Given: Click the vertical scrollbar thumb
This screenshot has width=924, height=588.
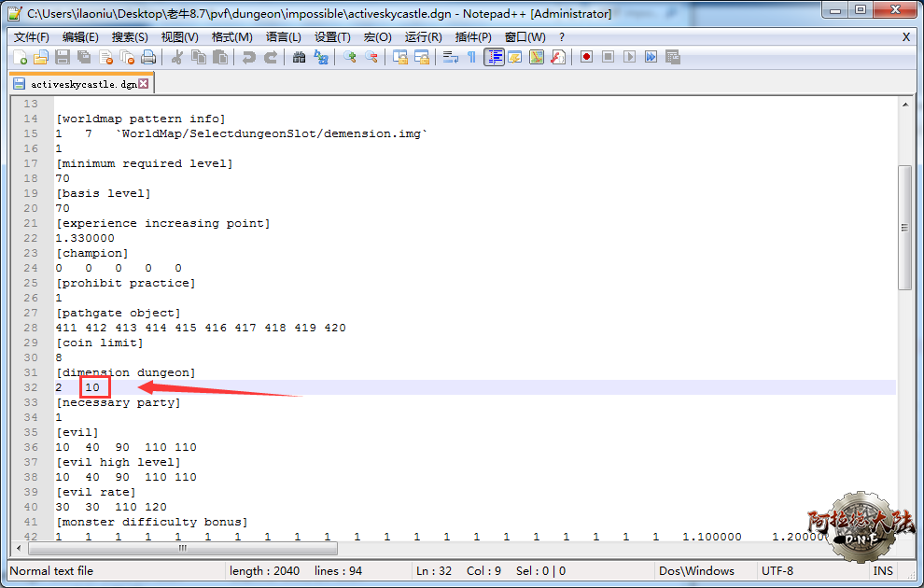Looking at the screenshot, I should point(903,229).
